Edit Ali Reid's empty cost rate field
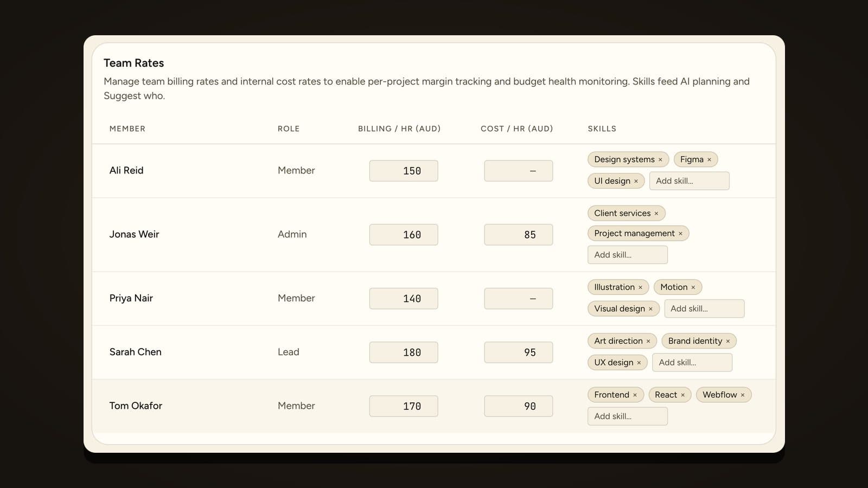This screenshot has height=488, width=868. tap(519, 171)
